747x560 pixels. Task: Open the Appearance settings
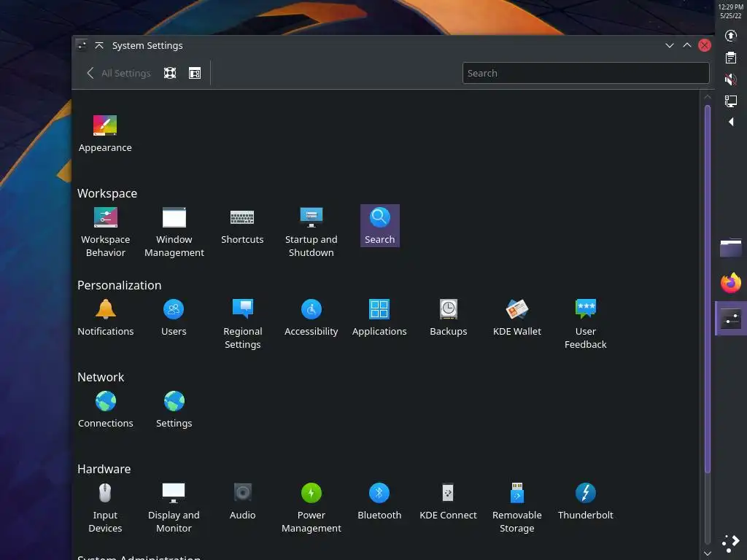coord(105,134)
